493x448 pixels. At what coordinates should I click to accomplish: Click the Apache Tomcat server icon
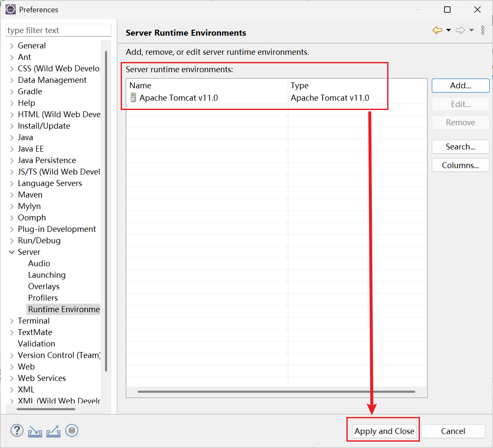point(133,98)
